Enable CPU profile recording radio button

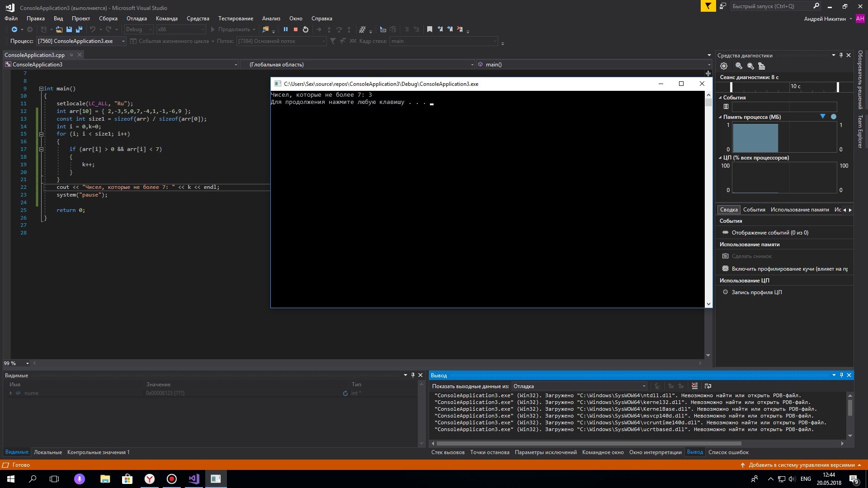coord(725,292)
